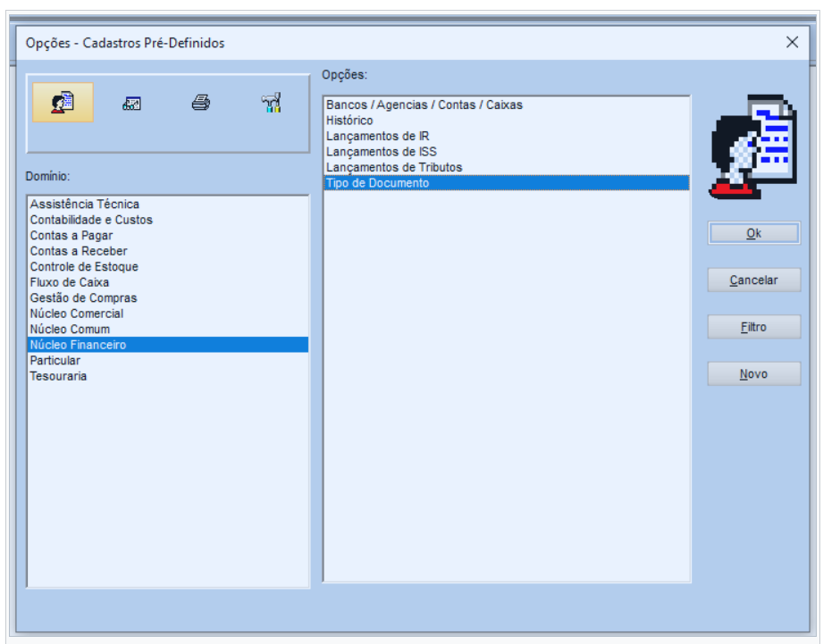
Task: Select Núcleo Comum domain
Action: [167, 330]
